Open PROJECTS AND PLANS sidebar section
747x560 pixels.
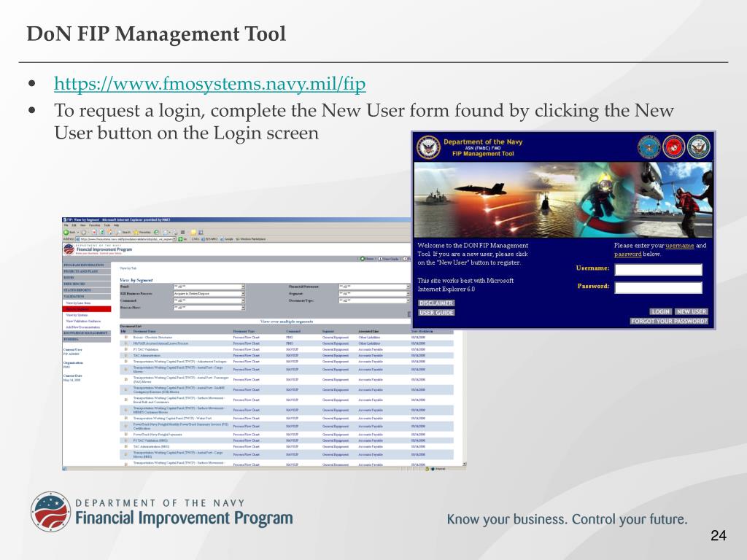pos(87,271)
